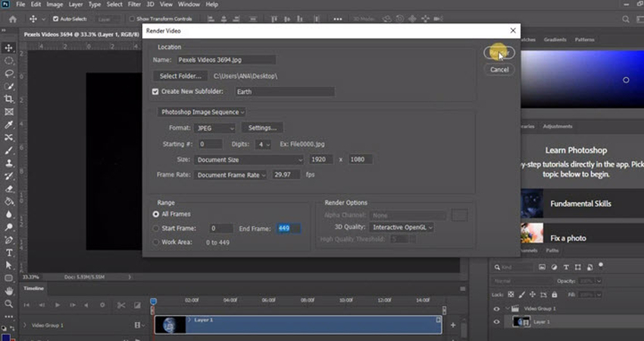644x341 pixels.
Task: Go to first frame in timeline
Action: [27, 305]
